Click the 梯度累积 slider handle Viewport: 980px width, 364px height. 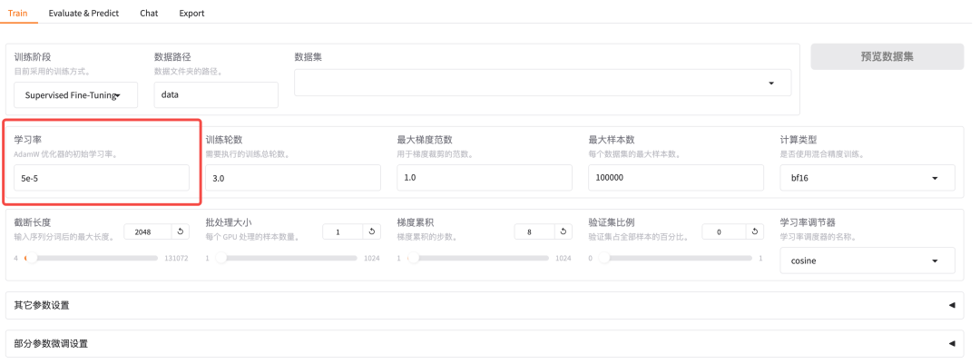pyautogui.click(x=413, y=258)
